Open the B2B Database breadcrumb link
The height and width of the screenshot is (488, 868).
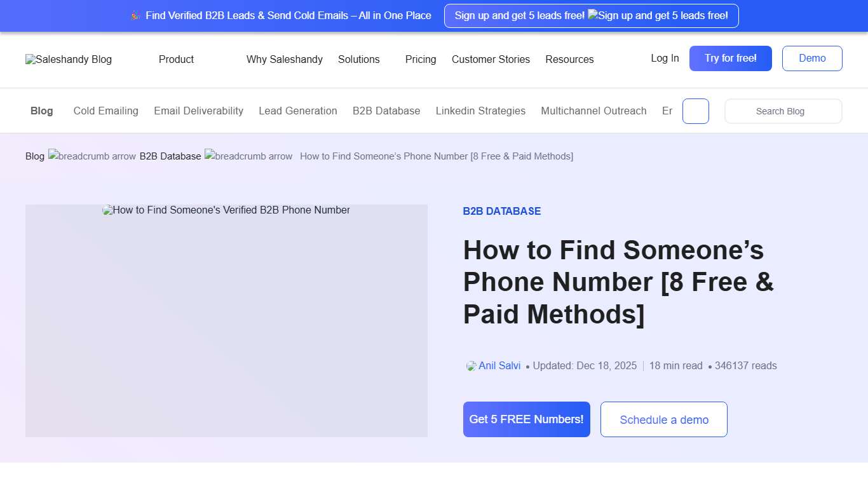170,156
